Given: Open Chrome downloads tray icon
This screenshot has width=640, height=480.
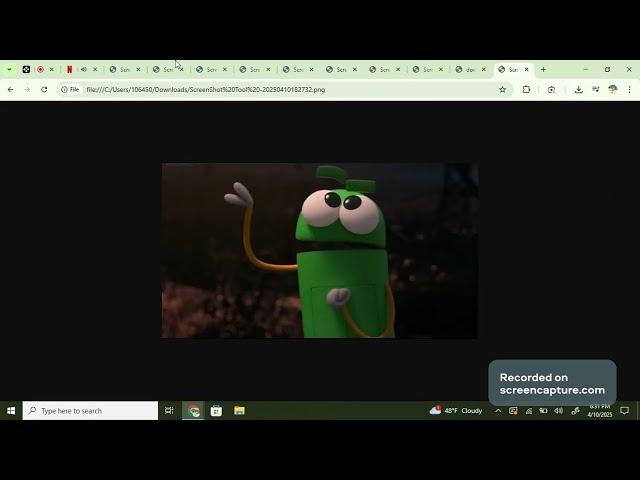Looking at the screenshot, I should click(578, 89).
